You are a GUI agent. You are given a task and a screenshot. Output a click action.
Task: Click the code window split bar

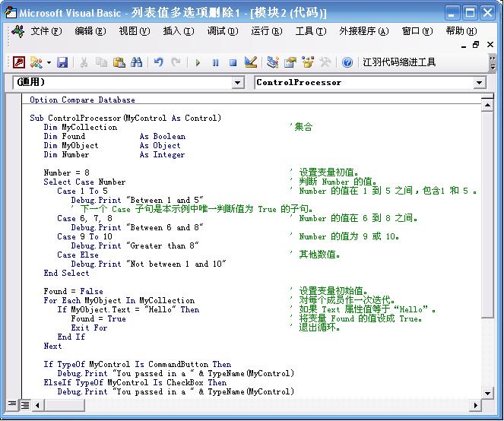point(487,97)
